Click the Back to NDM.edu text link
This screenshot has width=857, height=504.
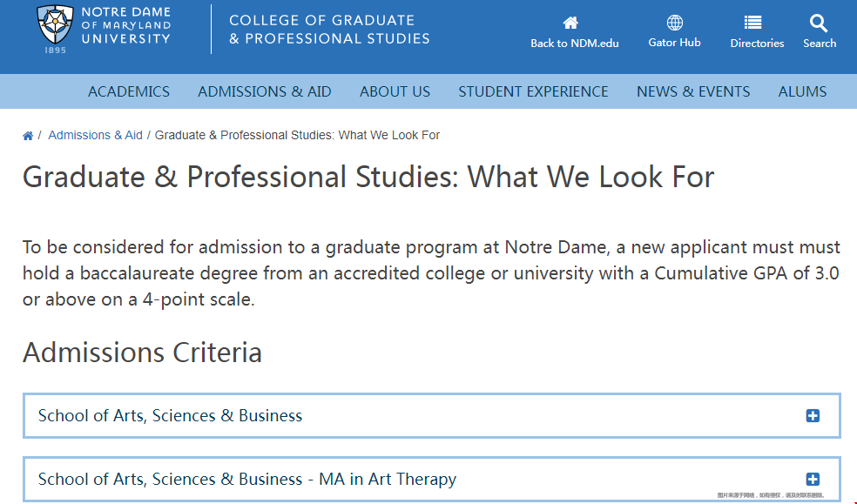(x=575, y=44)
